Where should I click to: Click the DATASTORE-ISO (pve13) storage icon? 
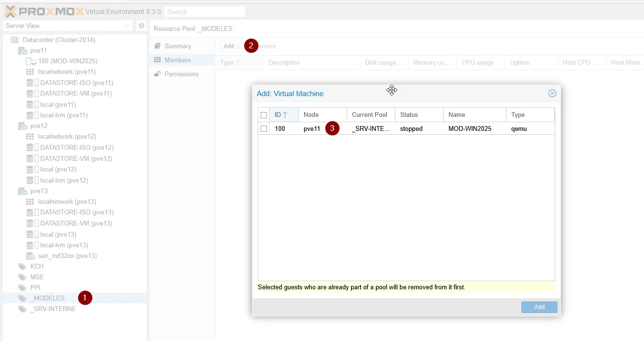tap(31, 213)
